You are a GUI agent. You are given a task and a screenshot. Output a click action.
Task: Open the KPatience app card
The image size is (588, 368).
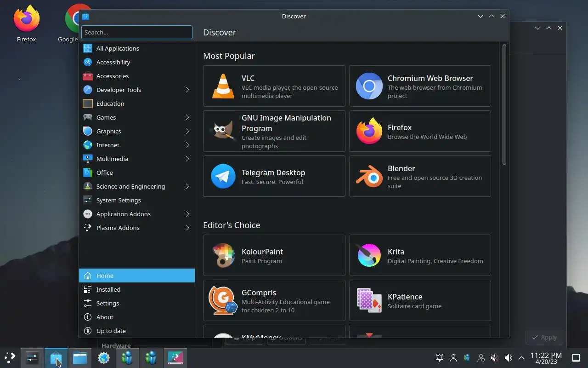(420, 300)
